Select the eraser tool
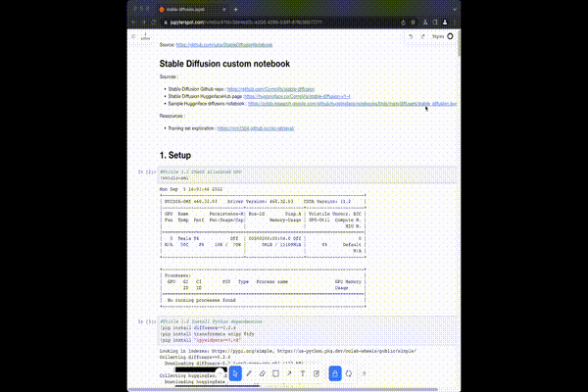The width and height of the screenshot is (588, 392). click(x=263, y=373)
